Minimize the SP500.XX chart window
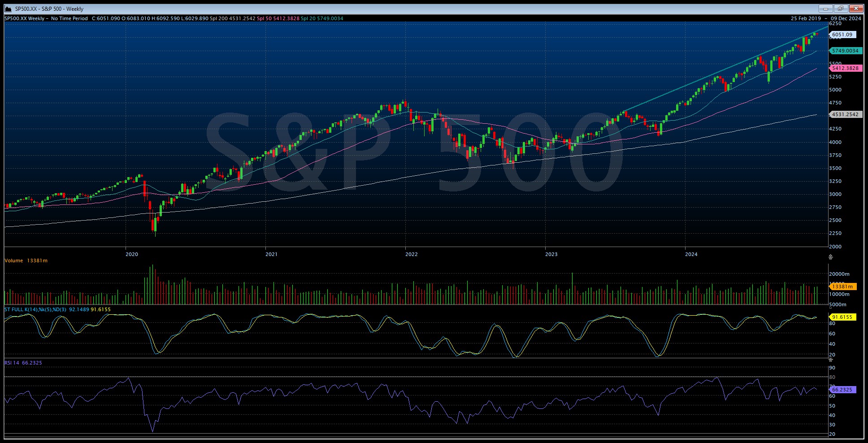868x443 pixels. 826,8
